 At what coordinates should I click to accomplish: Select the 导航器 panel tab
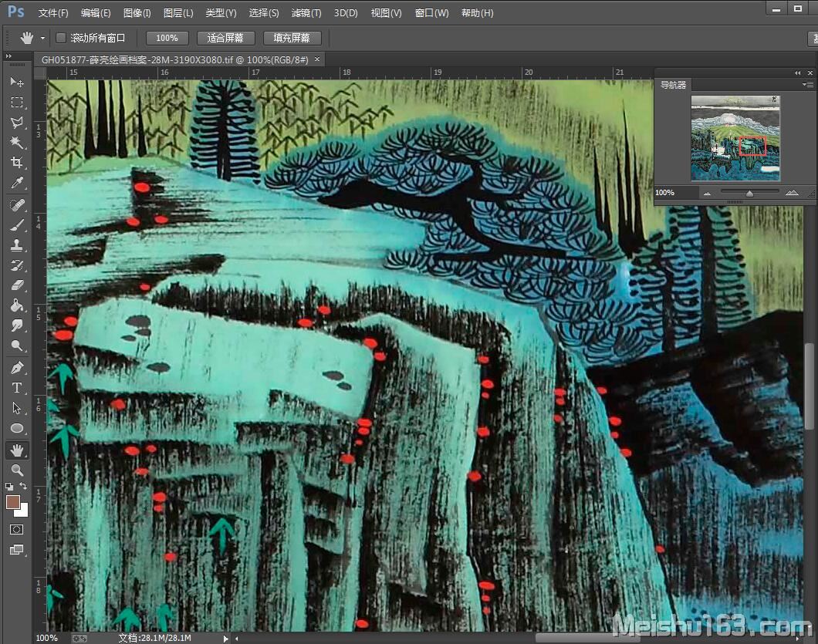tap(673, 85)
